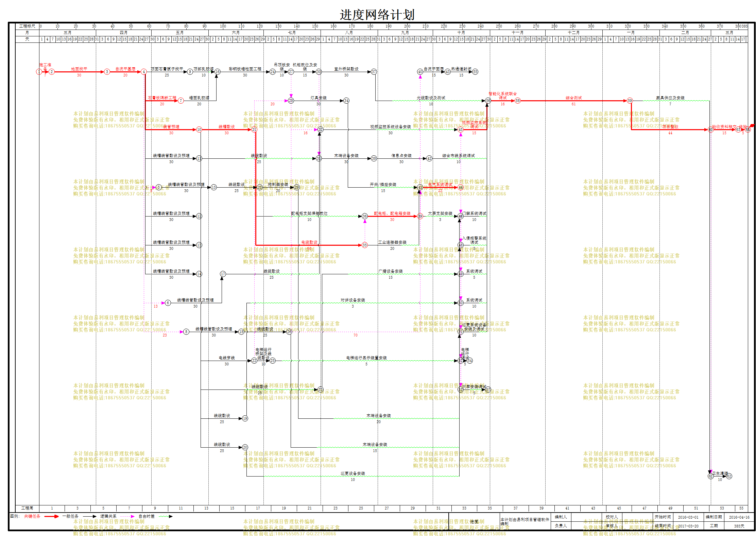Image resolution: width=756 pixels, height=536 pixels.
Task: Click the 控制器安装 task label
Action: pyautogui.click(x=278, y=185)
